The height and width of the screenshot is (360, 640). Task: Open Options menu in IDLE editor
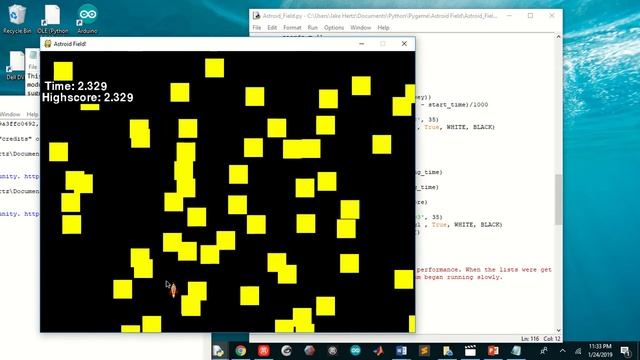tap(334, 28)
